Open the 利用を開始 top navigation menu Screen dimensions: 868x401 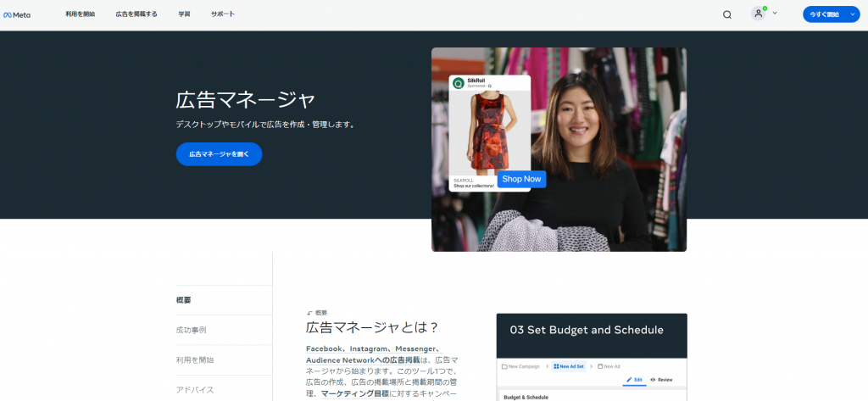point(81,14)
